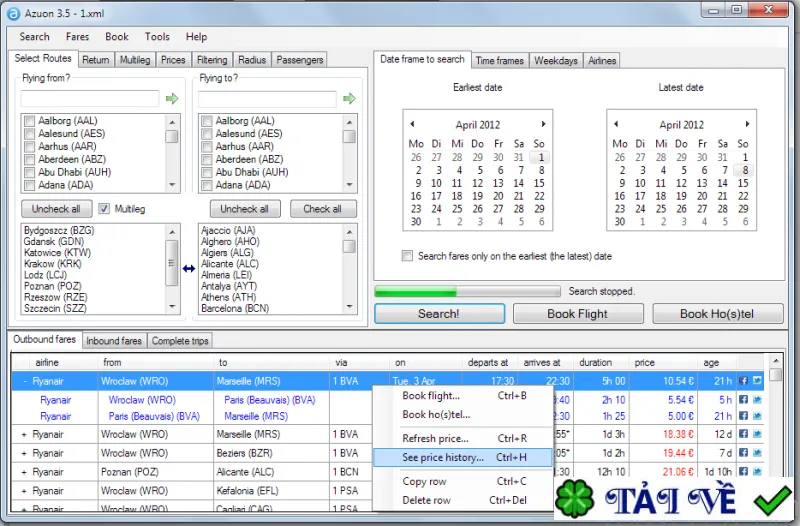This screenshot has width=800, height=526.
Task: Tweet the 5.00 € fare row
Action: click(757, 416)
